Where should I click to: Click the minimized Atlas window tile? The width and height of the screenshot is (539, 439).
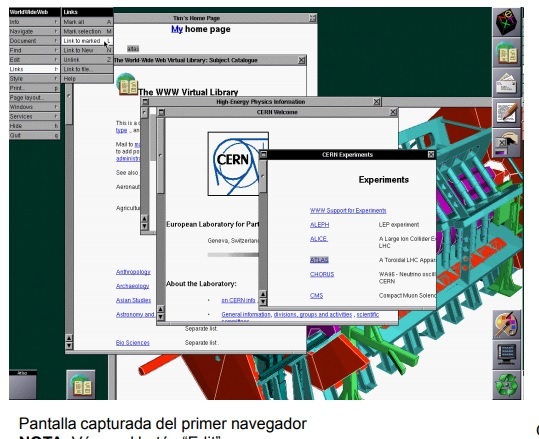[x=23, y=384]
